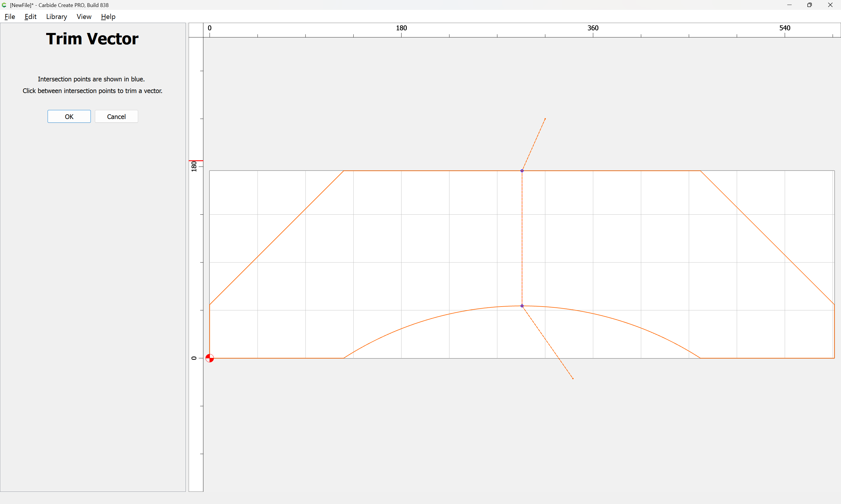Open the View menu
Image resolution: width=841 pixels, height=504 pixels.
(84, 17)
